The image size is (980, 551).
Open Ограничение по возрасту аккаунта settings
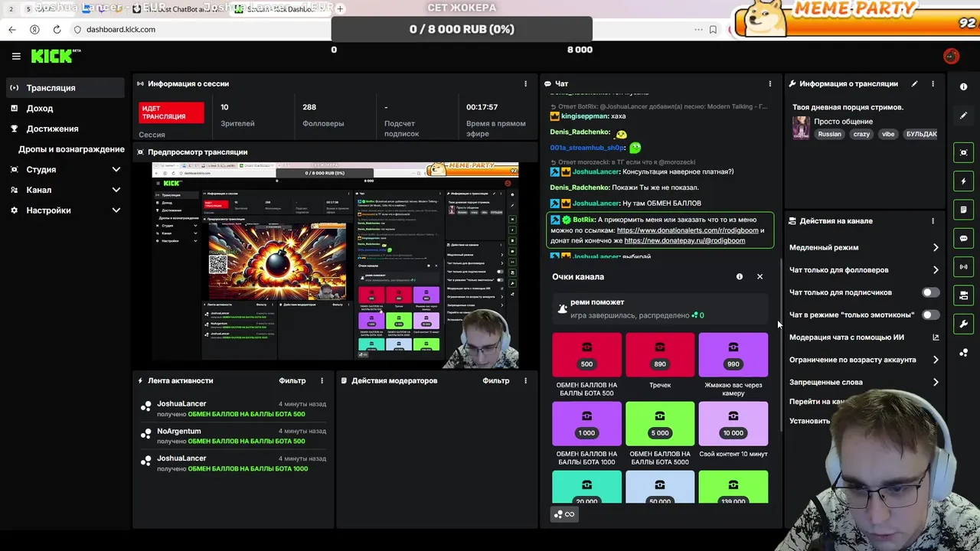pyautogui.click(x=864, y=360)
